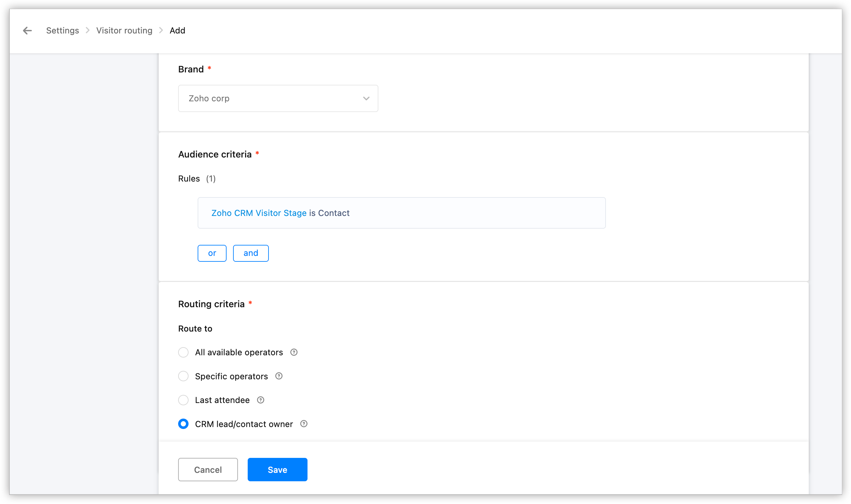The image size is (851, 504).
Task: Click the Add breadcrumb item
Action: pyautogui.click(x=177, y=31)
